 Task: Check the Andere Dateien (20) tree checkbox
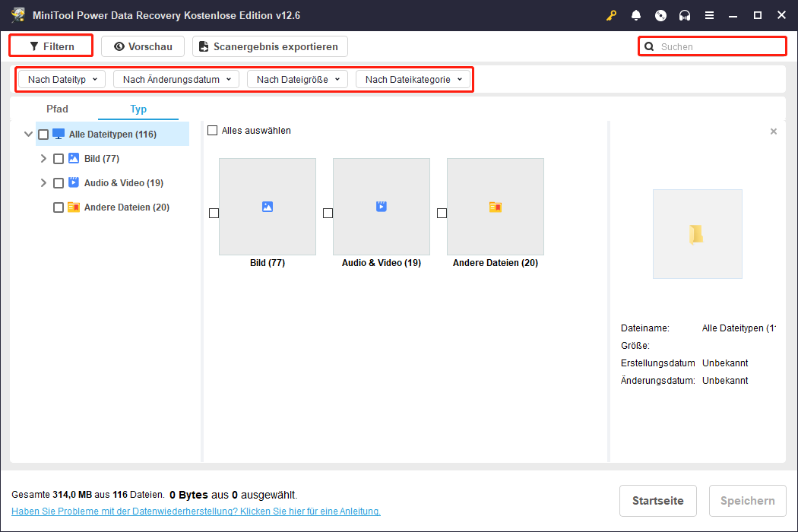click(x=59, y=207)
